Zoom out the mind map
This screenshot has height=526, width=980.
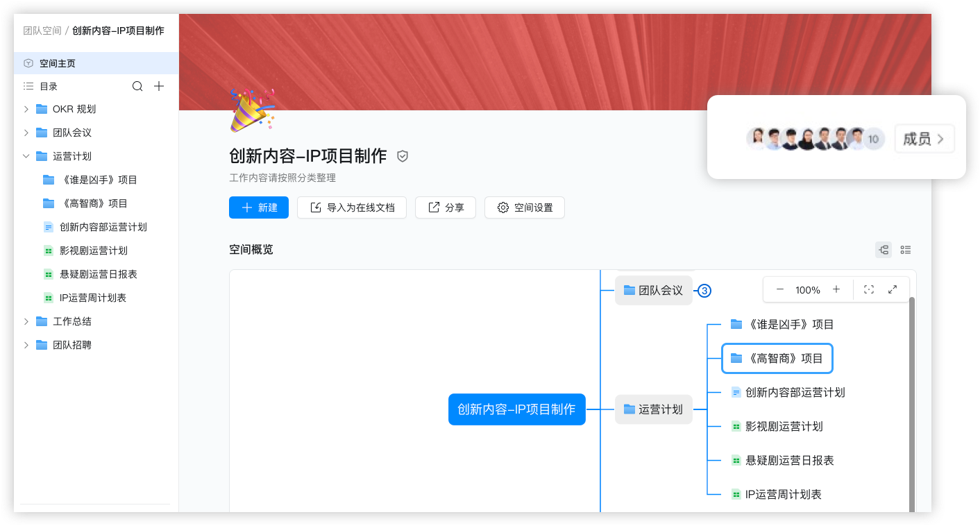(780, 289)
